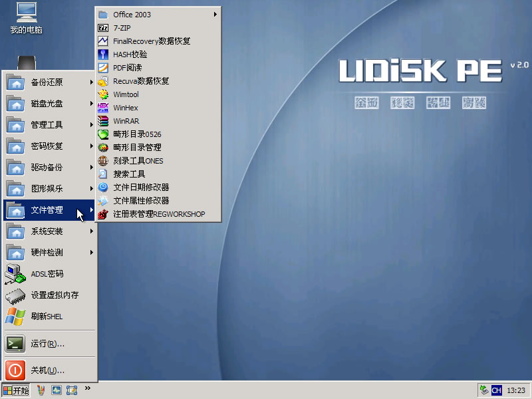This screenshot has width=532, height=399.
Task: Open WinRAR using its book-stack icon
Action: [103, 121]
